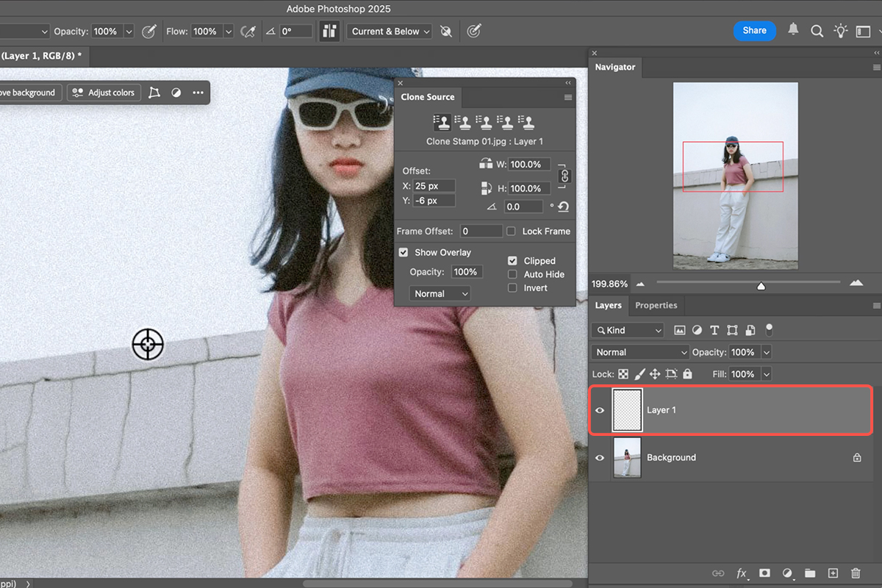Switch to the Properties tab
This screenshot has width=882, height=588.
[x=656, y=306]
